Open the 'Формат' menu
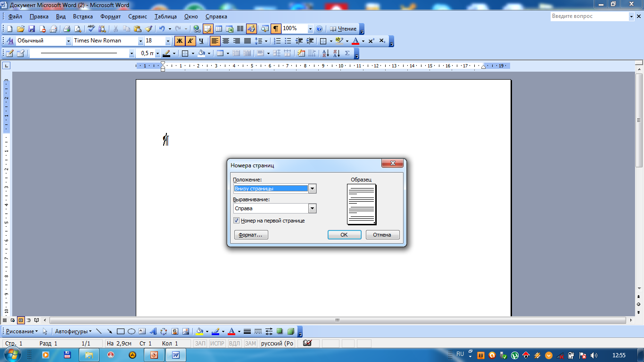644x362 pixels. click(x=110, y=16)
